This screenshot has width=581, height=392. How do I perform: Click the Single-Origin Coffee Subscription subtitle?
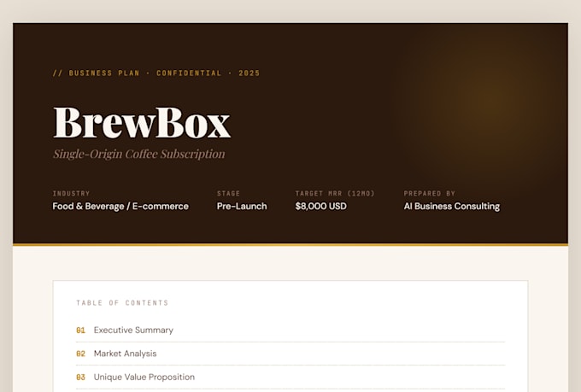tap(139, 154)
